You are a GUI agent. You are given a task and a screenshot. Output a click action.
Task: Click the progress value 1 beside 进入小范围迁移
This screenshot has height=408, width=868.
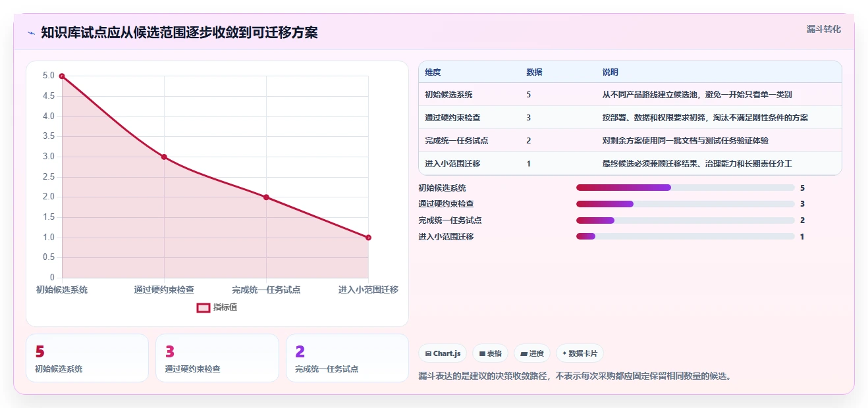(x=802, y=237)
